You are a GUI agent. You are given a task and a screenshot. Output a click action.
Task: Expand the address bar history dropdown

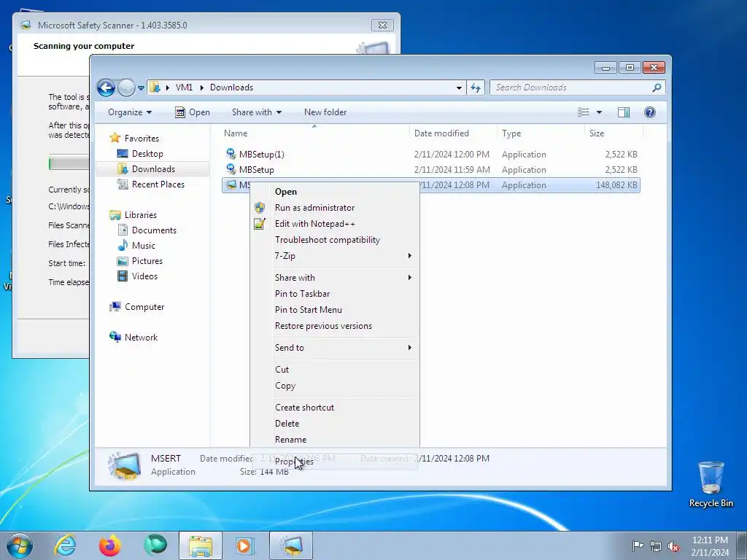point(459,87)
